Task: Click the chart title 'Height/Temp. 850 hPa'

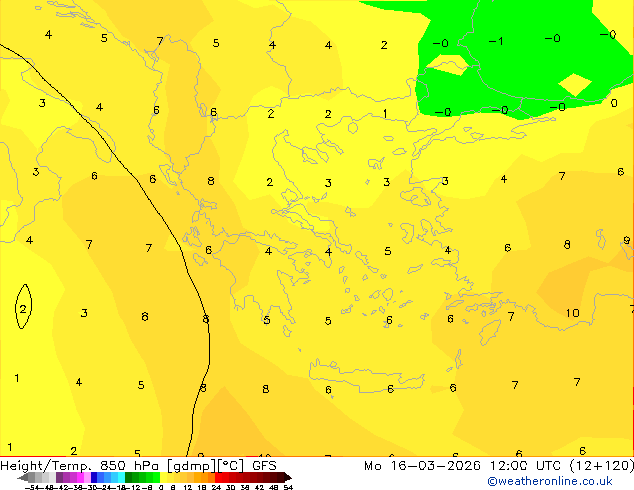Action: [x=81, y=466]
